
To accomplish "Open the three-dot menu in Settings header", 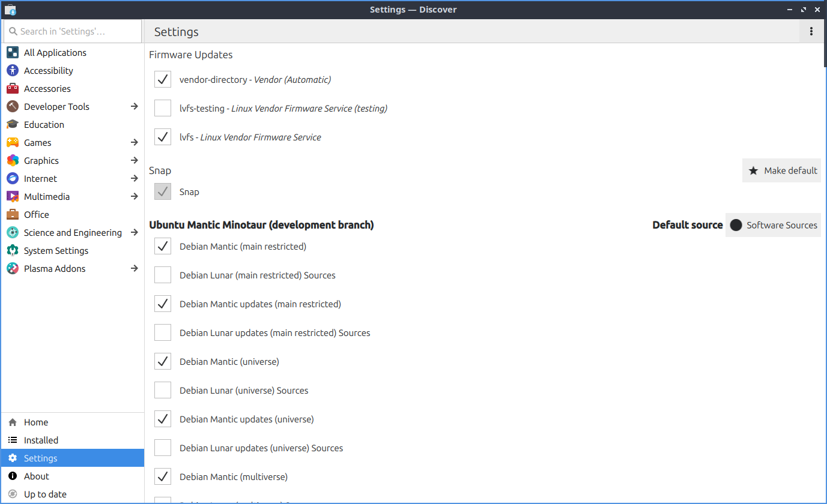I will pos(811,32).
